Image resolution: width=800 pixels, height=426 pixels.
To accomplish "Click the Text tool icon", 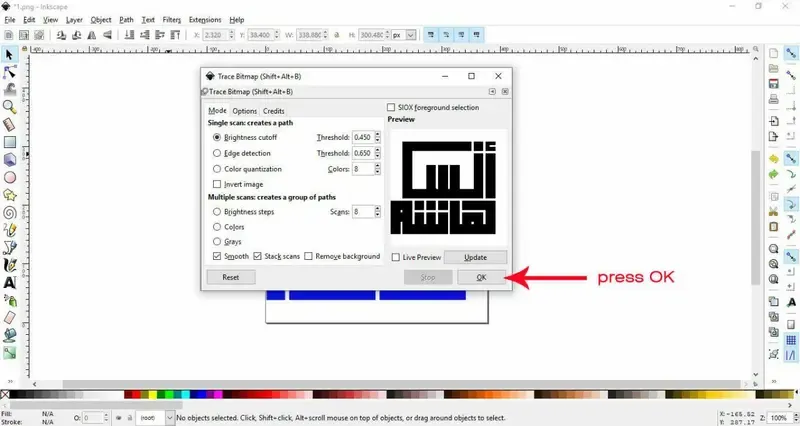I will pos(10,283).
